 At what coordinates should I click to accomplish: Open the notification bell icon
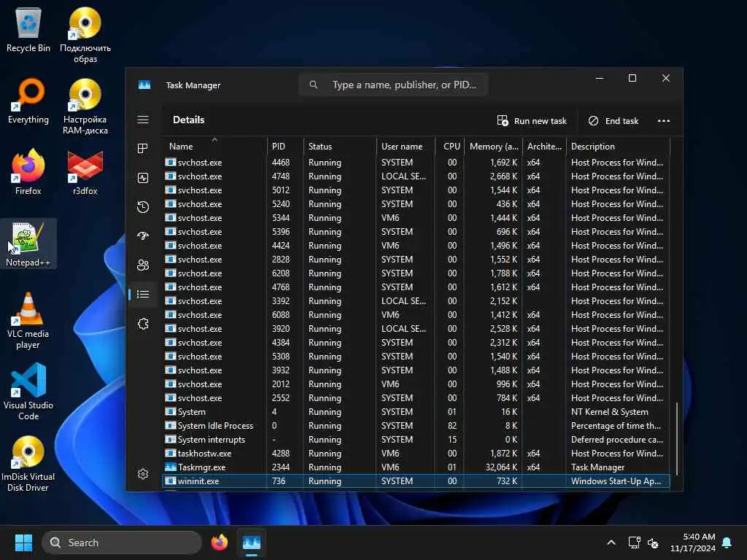pos(727,542)
